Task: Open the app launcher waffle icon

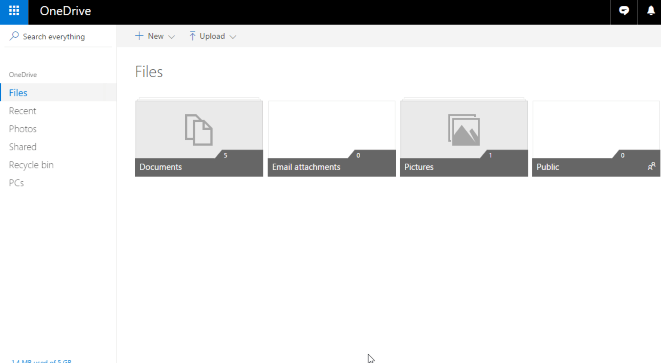Action: pos(14,11)
